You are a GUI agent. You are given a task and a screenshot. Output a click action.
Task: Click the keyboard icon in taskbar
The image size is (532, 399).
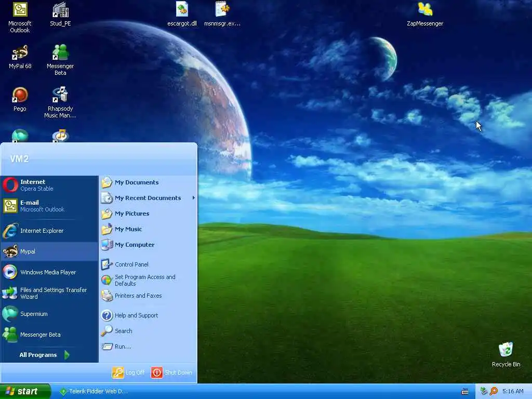(465, 392)
